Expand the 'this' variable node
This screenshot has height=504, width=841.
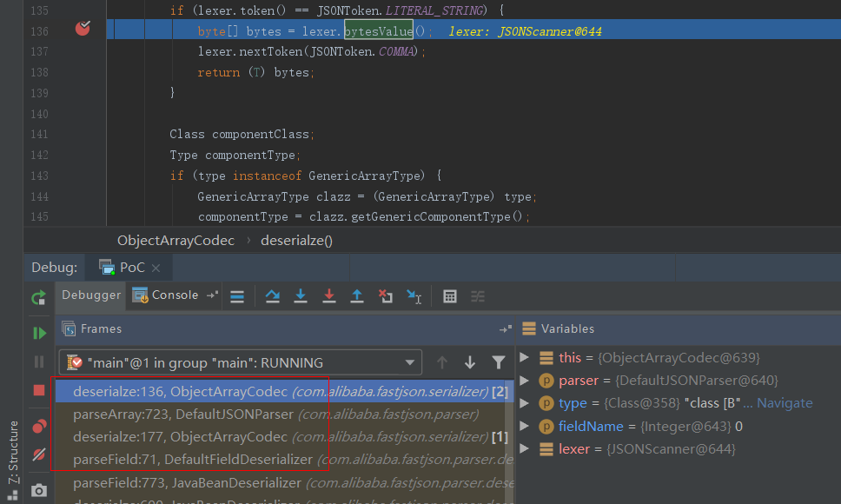524,358
